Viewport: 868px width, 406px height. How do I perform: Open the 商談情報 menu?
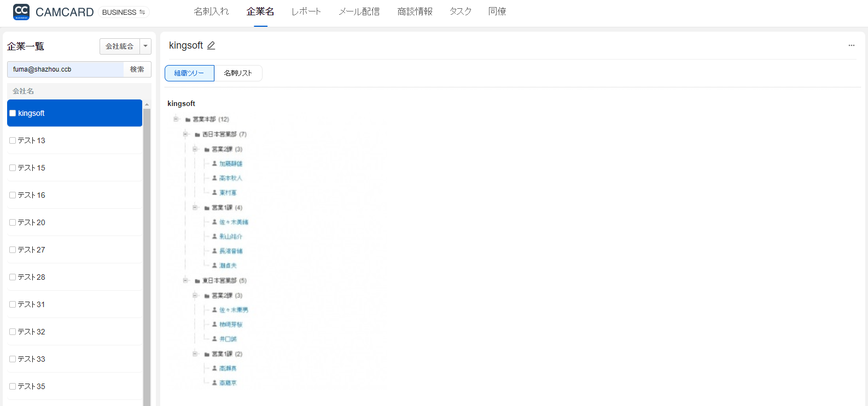[415, 11]
